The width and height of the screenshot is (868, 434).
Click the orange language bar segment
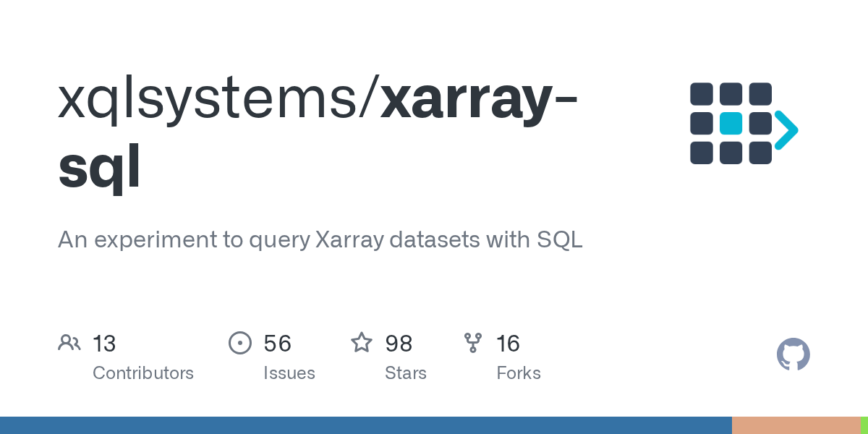tap(796, 425)
